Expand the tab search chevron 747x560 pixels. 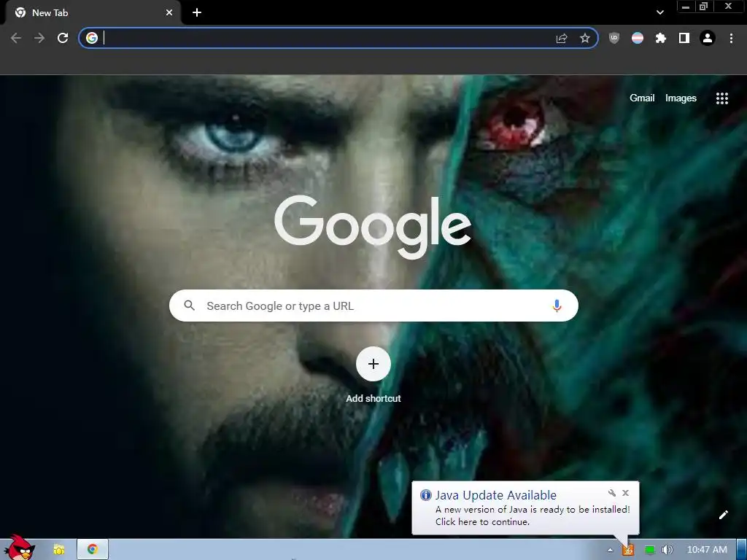[659, 12]
